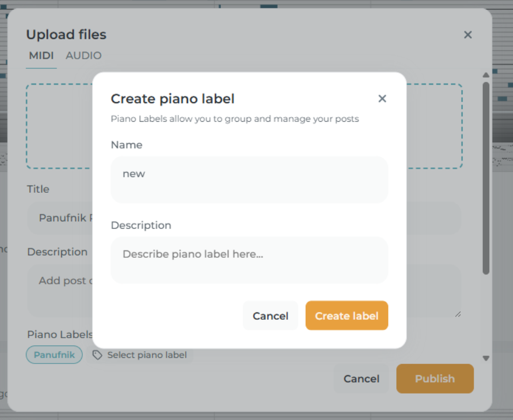
Task: Click Cancel in the Upload files dialog
Action: coord(361,379)
